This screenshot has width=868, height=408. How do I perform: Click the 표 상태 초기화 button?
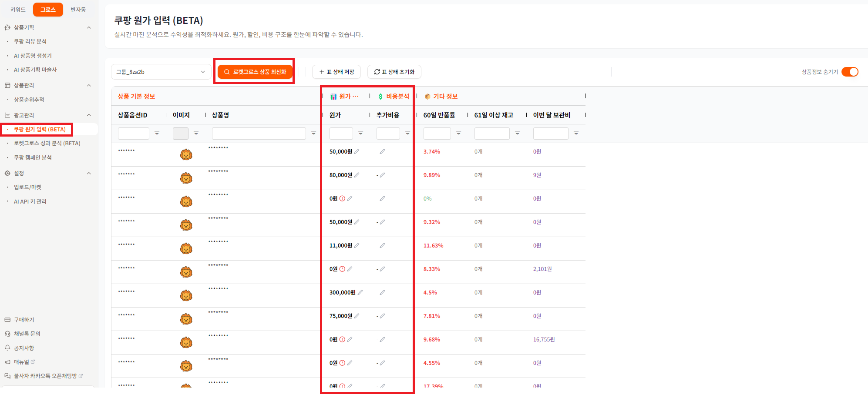[394, 72]
